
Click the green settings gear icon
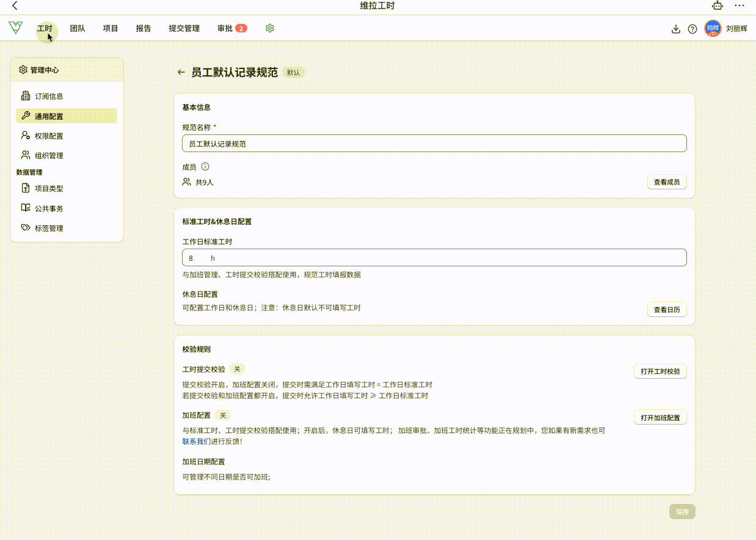pos(270,28)
